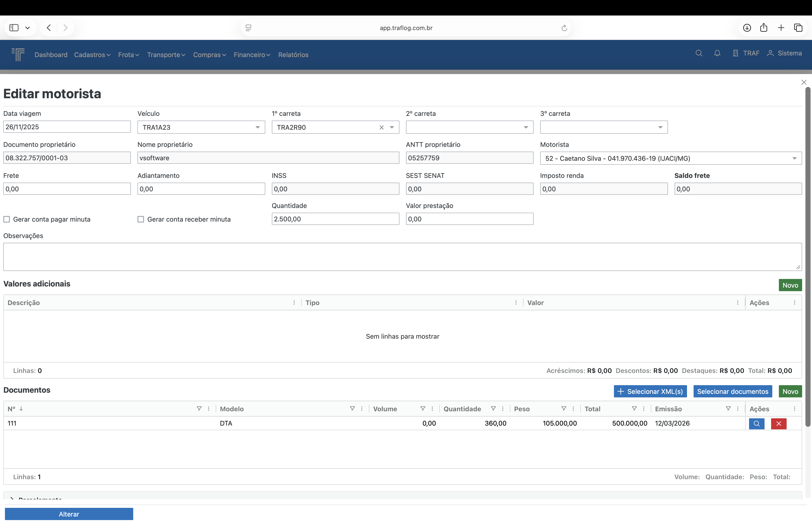
Task: Open the notifications bell
Action: click(x=717, y=53)
